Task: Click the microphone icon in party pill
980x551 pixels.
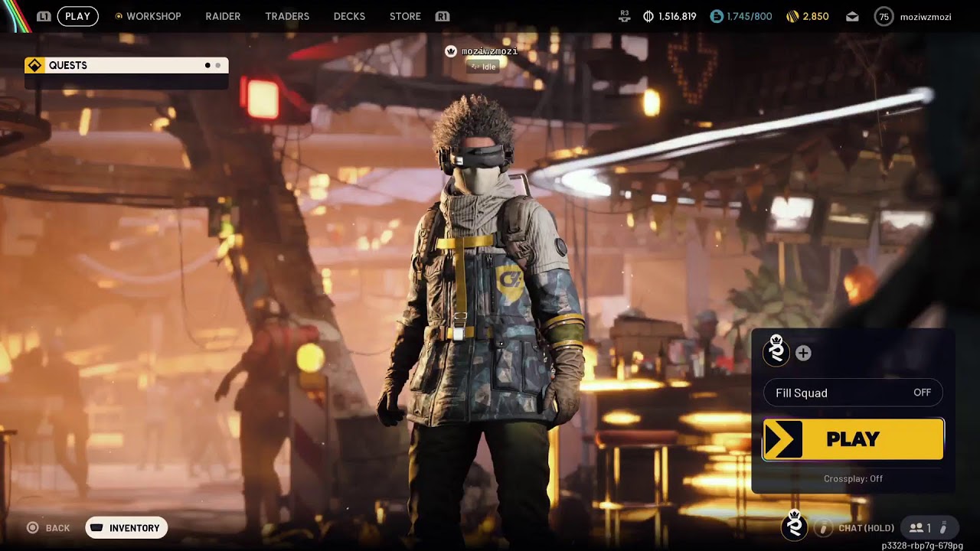Action: tap(944, 527)
